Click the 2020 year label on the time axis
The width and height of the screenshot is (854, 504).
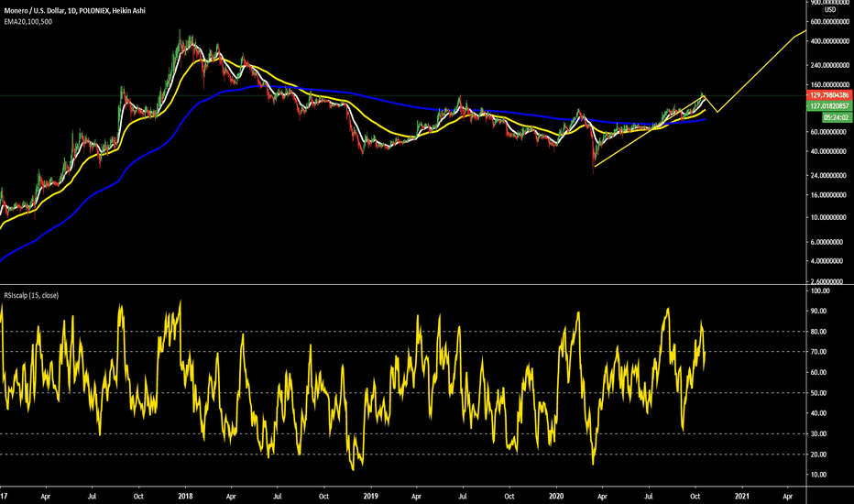click(x=556, y=497)
